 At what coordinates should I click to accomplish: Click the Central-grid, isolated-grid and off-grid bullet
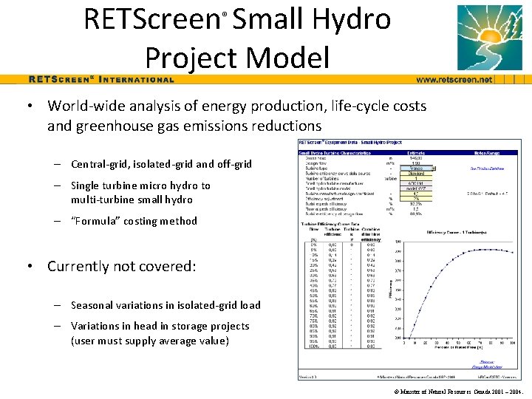click(161, 164)
